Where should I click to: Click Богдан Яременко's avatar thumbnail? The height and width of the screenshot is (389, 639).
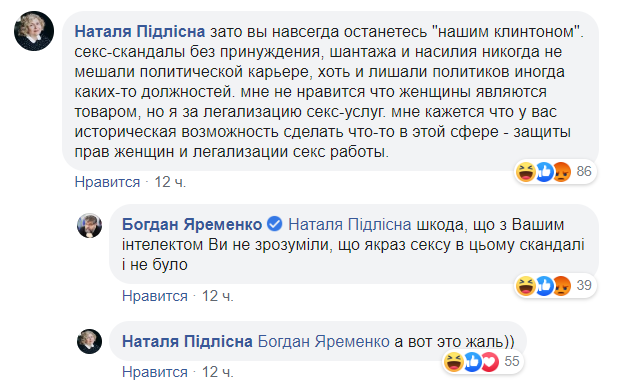tap(90, 225)
